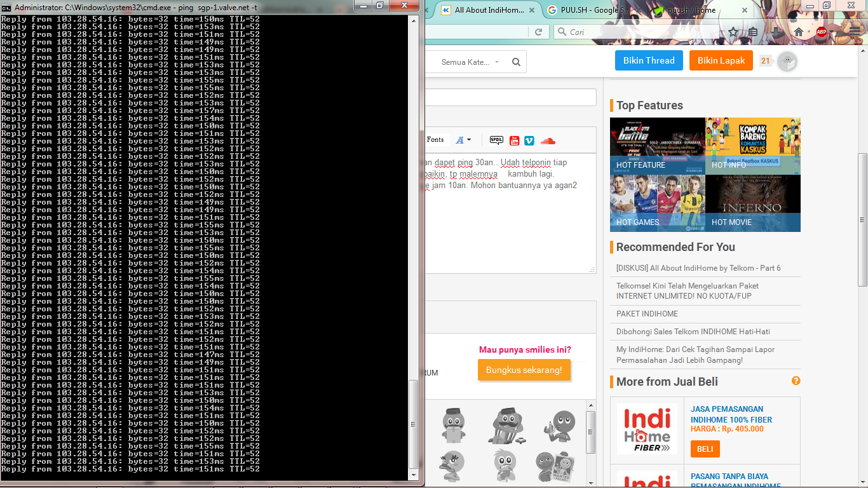868x488 pixels.
Task: Click the Firefox home icon
Action: [x=799, y=32]
